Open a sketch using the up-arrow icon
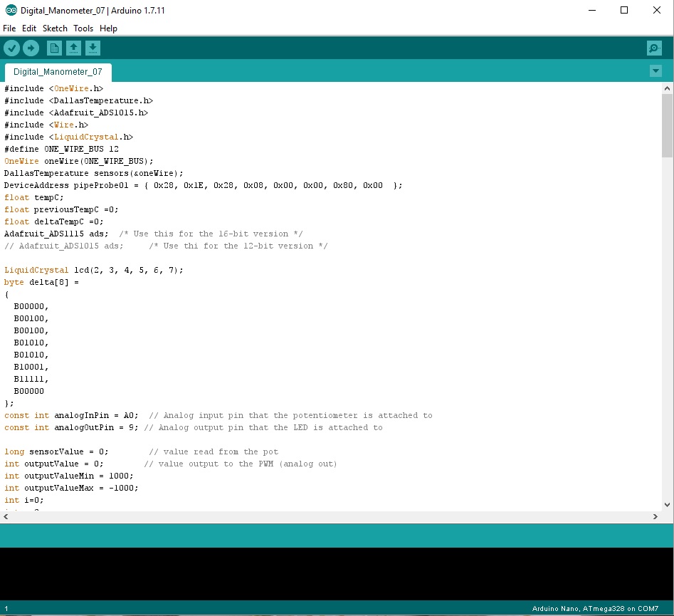The height and width of the screenshot is (616, 674). (73, 48)
